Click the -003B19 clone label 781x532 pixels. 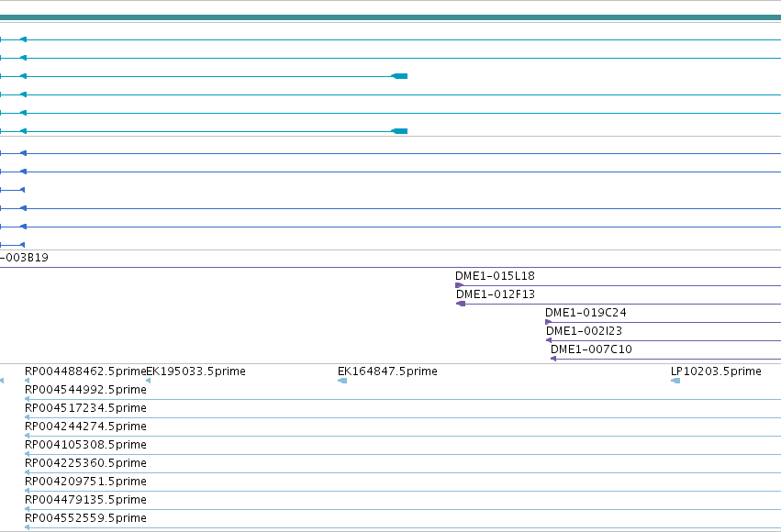pos(24,258)
